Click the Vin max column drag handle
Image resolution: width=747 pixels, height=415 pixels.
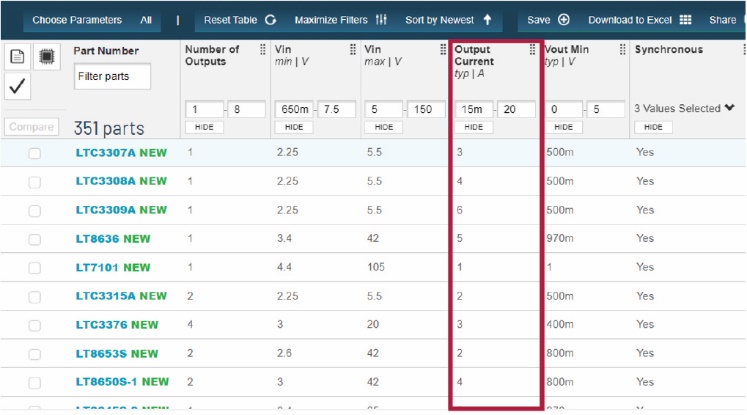click(443, 49)
